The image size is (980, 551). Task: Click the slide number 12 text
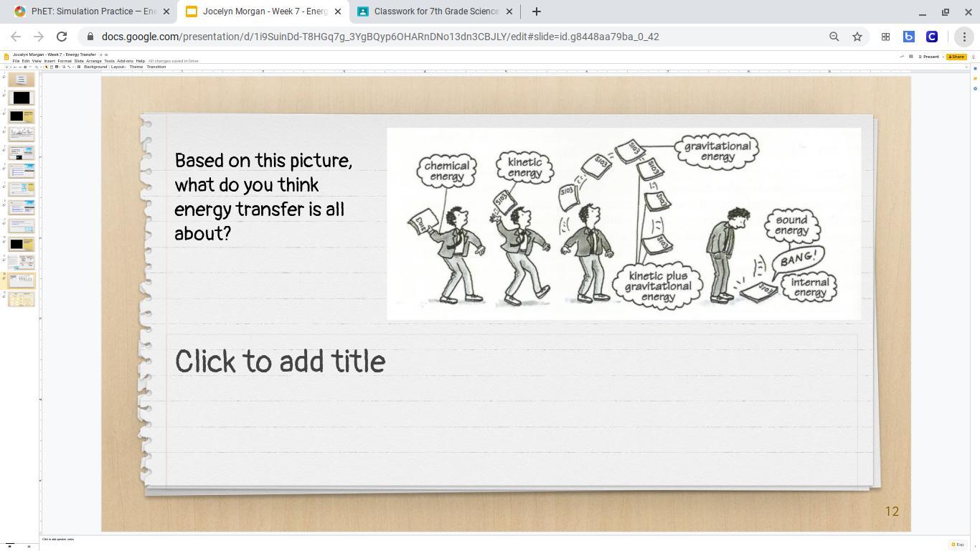coord(892,512)
